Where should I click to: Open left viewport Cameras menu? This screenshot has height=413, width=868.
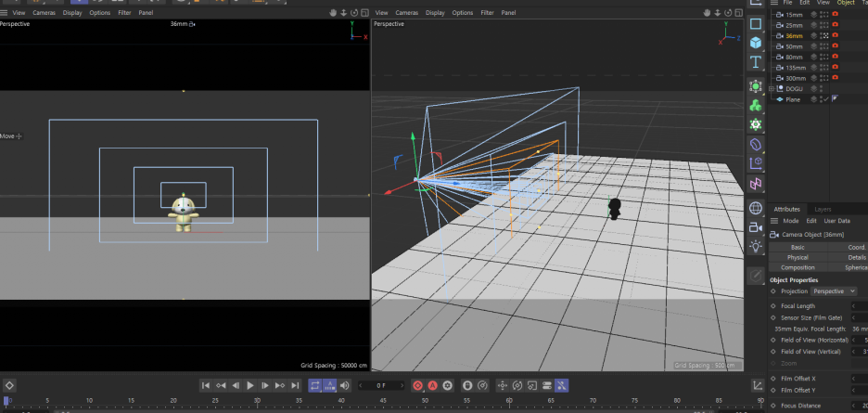44,12
